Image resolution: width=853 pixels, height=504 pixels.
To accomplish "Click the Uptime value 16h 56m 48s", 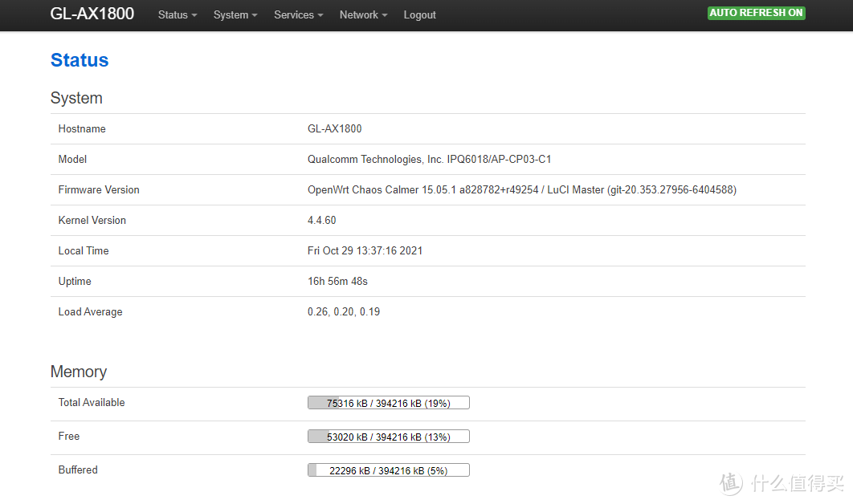I will pos(337,281).
